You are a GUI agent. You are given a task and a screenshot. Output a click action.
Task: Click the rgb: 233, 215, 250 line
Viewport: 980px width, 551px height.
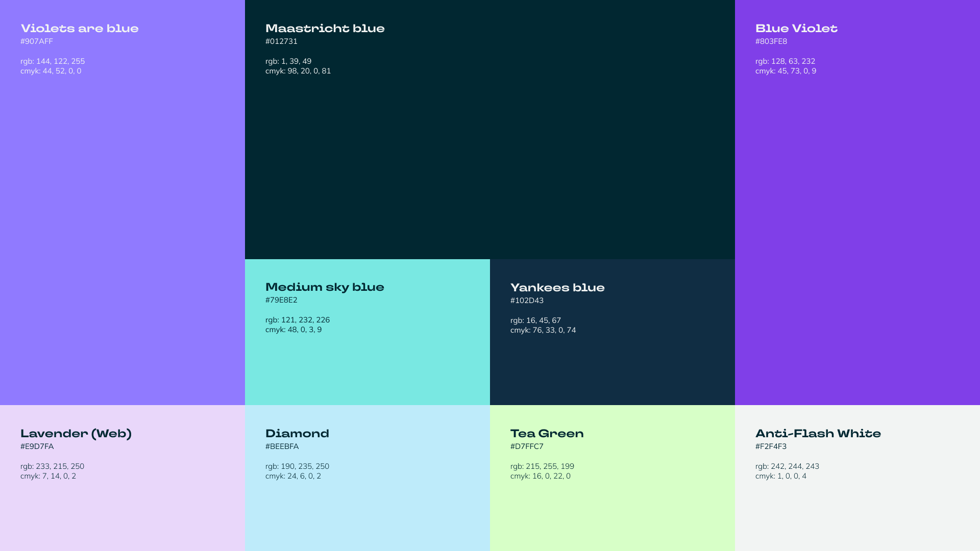tap(52, 466)
